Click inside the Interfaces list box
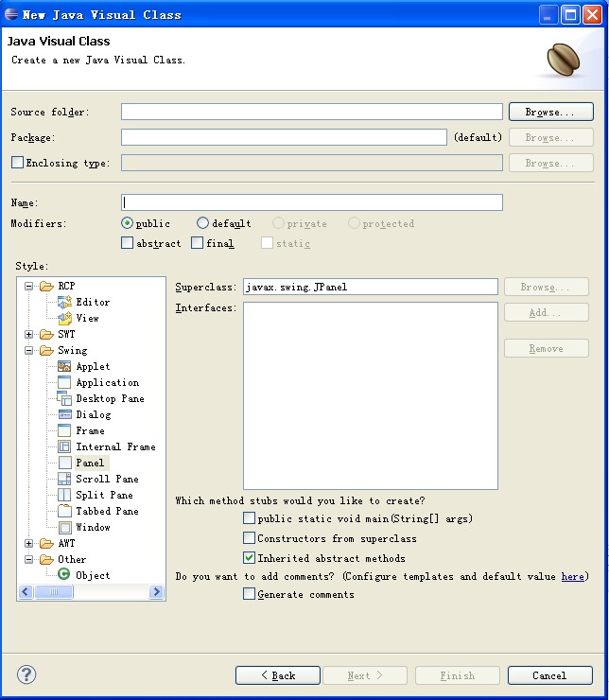 click(x=371, y=396)
